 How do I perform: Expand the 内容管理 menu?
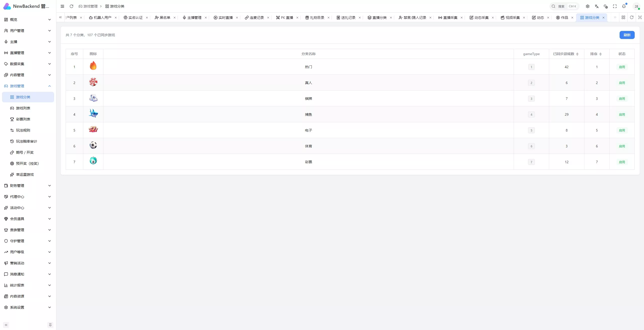(28, 75)
